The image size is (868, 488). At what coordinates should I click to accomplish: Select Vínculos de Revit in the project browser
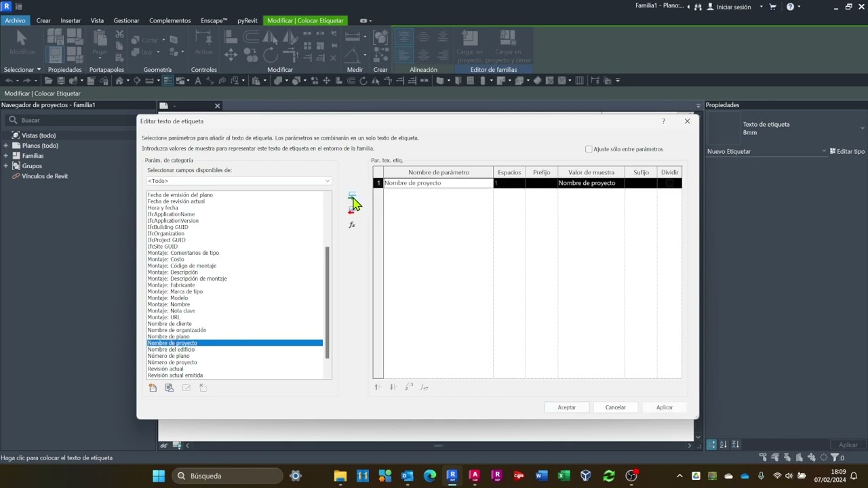click(45, 176)
